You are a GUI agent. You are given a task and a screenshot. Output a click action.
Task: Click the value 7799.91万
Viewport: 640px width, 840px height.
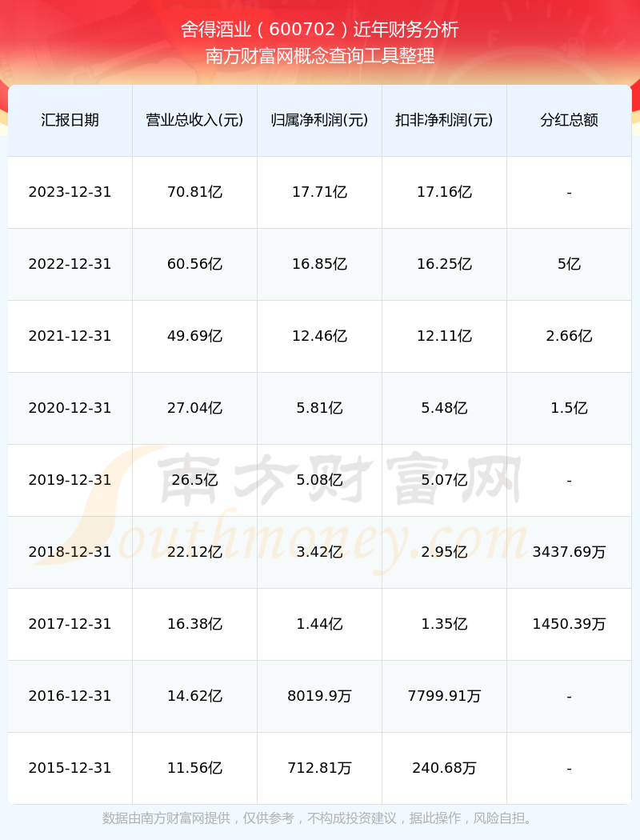tap(444, 696)
